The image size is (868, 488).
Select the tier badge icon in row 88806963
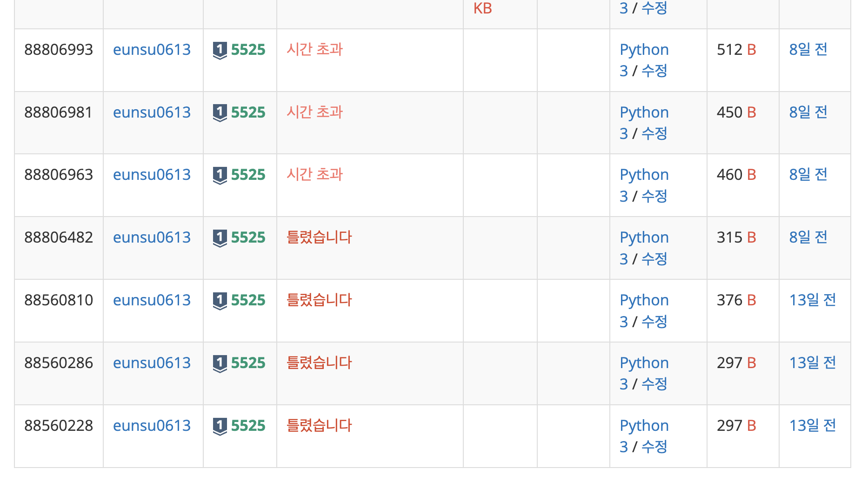tap(220, 174)
